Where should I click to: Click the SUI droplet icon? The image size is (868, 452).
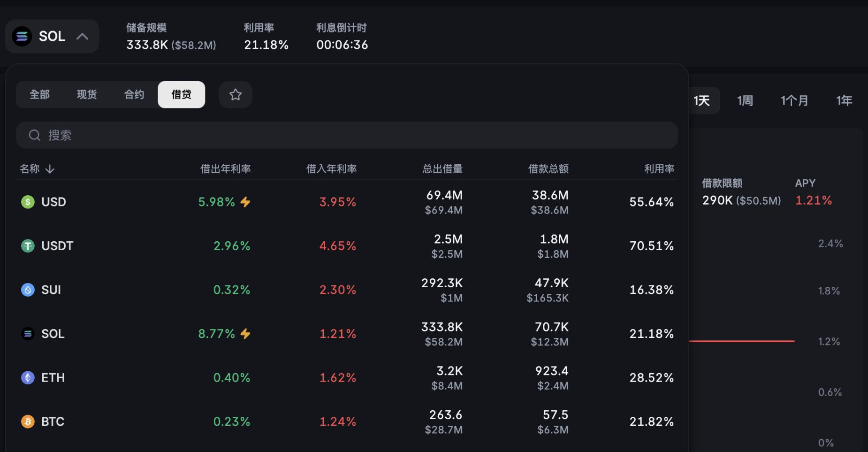click(28, 290)
